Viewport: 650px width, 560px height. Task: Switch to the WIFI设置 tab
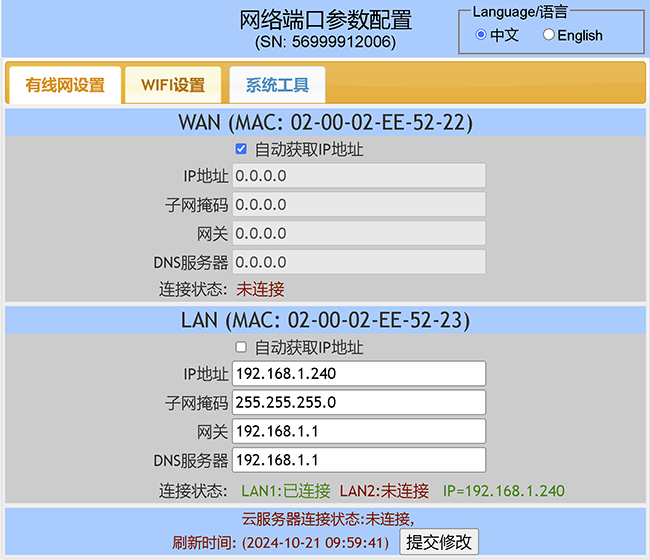coord(173,85)
